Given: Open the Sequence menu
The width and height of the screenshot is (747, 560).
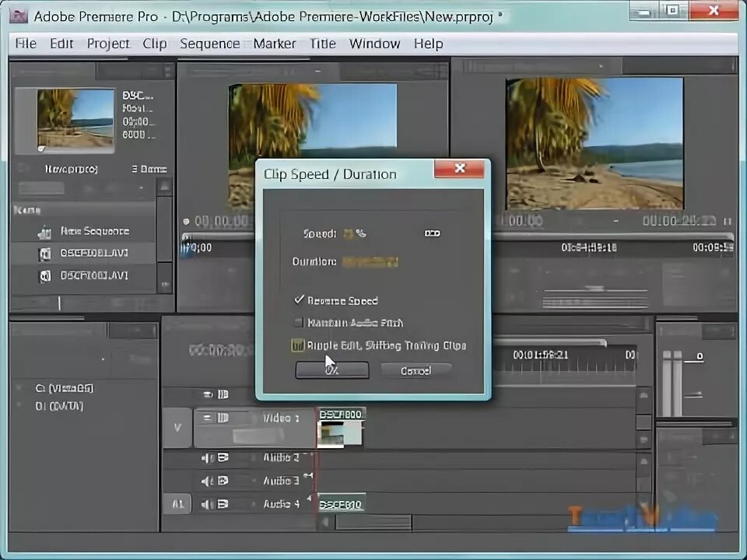Looking at the screenshot, I should point(209,44).
